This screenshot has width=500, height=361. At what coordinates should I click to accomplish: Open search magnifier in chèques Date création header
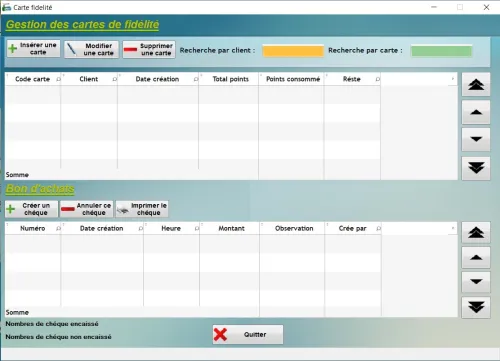[141, 229]
